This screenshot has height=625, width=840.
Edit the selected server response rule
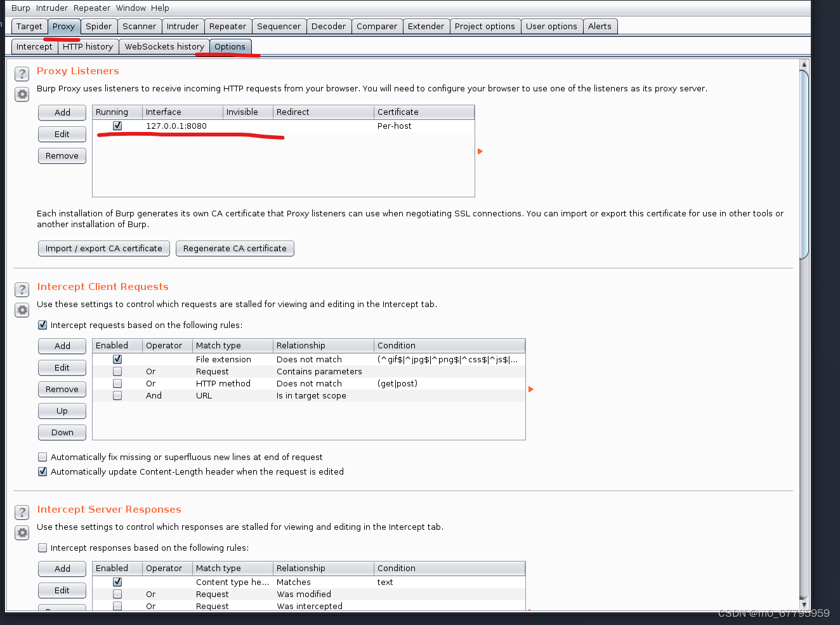[62, 590]
